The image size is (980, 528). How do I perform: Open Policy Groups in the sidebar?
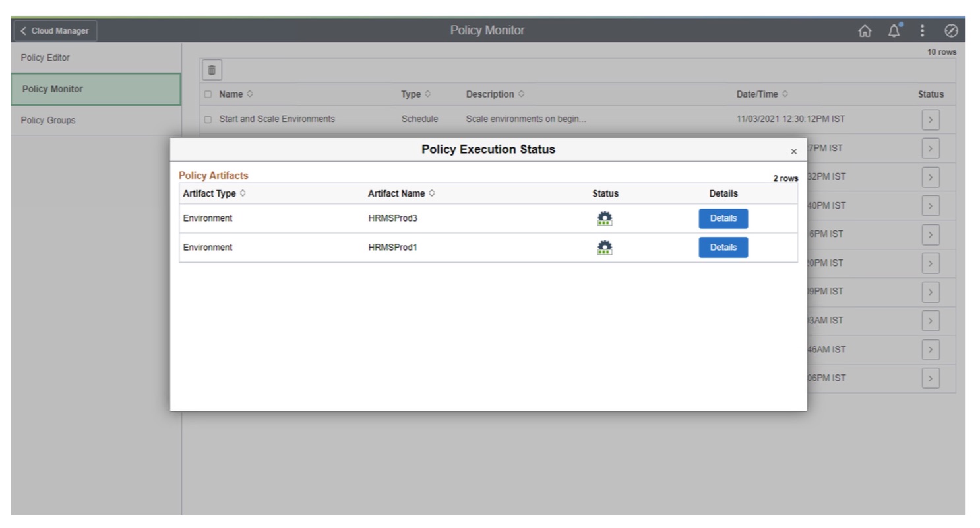pyautogui.click(x=96, y=121)
